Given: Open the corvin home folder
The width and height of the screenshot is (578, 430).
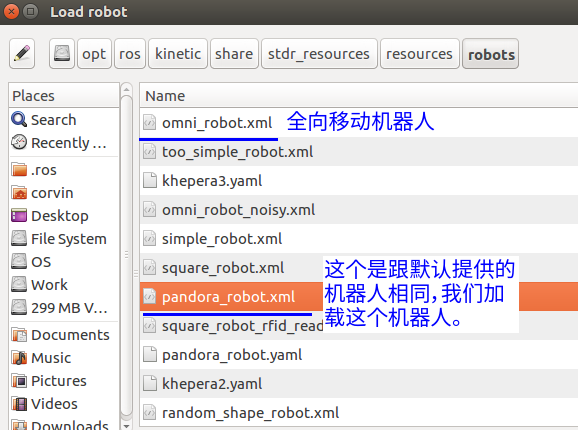Looking at the screenshot, I should [x=64, y=193].
